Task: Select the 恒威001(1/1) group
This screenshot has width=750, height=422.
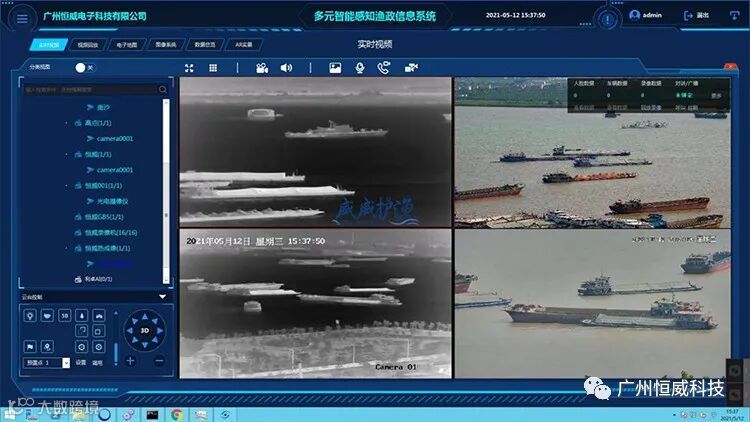Action: point(103,186)
